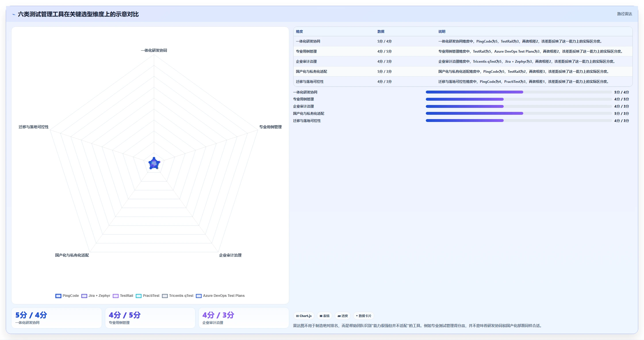Viewport: 644px width, 340px height.
Task: Click the 企业审计治理 radar axis label
Action: point(230,255)
